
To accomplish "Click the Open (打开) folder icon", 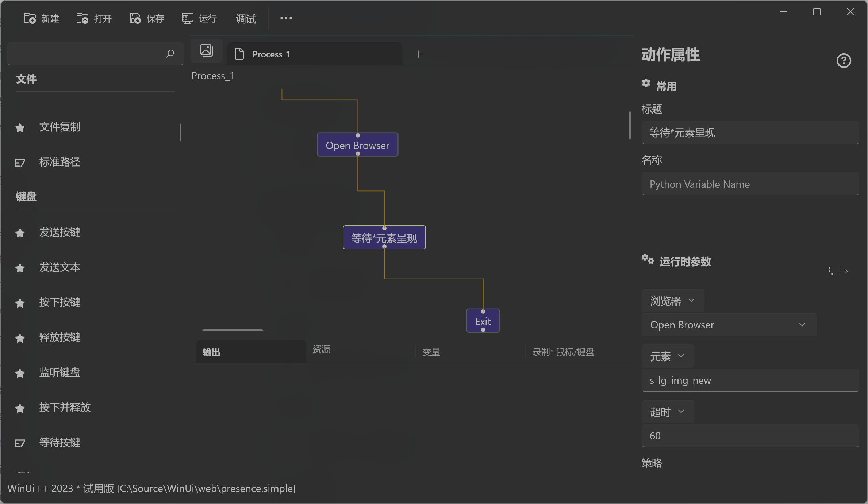I will pyautogui.click(x=82, y=18).
